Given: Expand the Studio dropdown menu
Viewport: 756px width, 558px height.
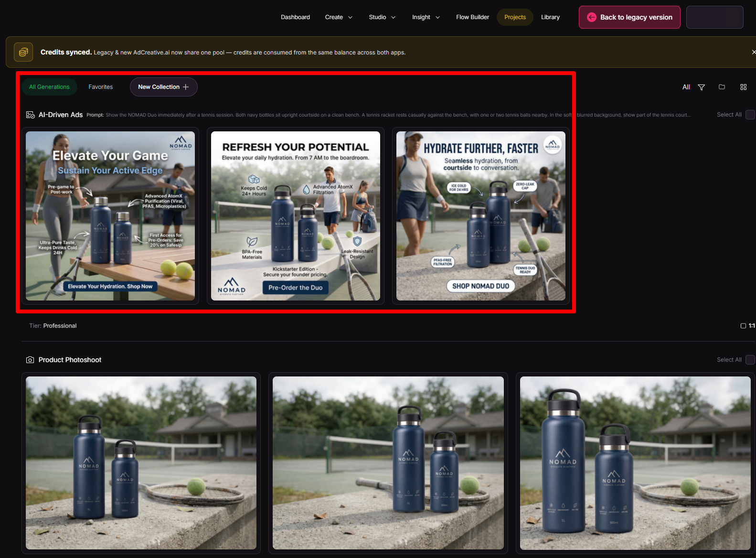Looking at the screenshot, I should coord(382,17).
